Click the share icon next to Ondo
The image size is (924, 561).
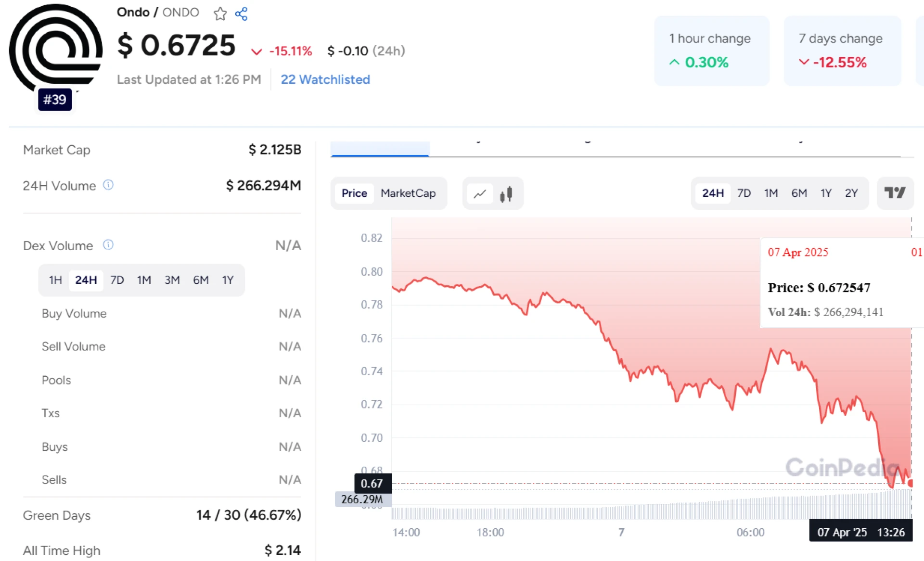[x=241, y=13]
